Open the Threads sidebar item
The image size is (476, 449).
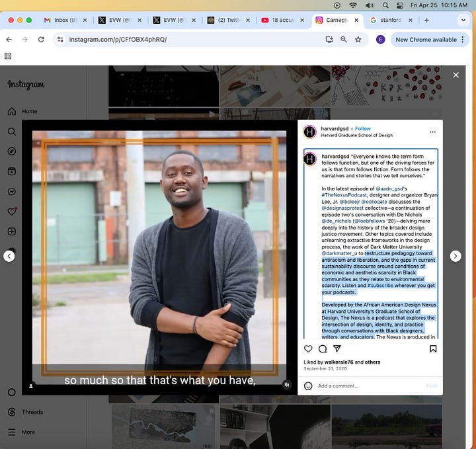(x=25, y=412)
